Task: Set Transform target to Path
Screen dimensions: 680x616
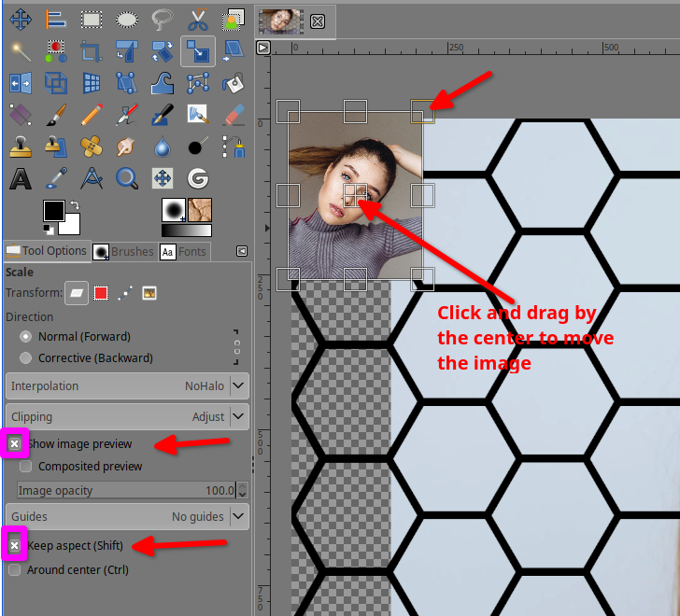Action: pos(125,293)
